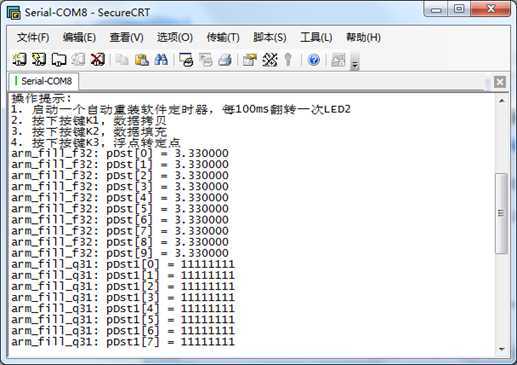Open Session Options toolbar icon
Image resolution: width=517 pixels, height=365 pixels.
249,60
